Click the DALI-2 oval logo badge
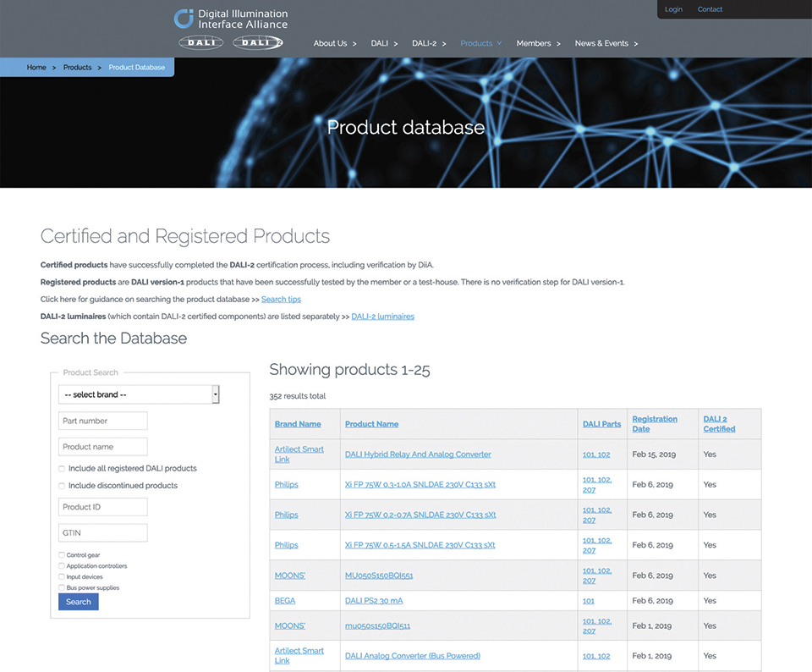Viewport: 812px width, 672px height. [x=258, y=43]
